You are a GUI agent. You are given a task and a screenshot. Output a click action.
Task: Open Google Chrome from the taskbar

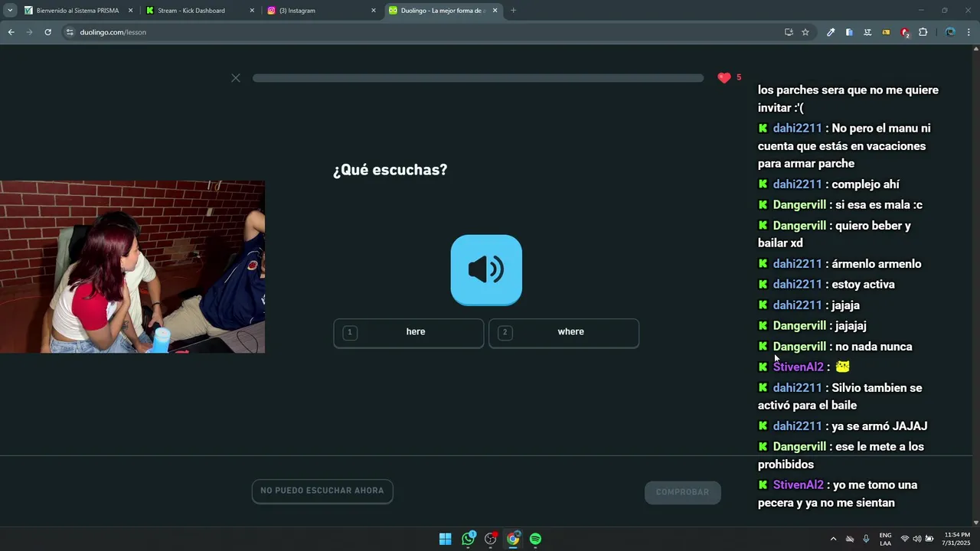(513, 539)
